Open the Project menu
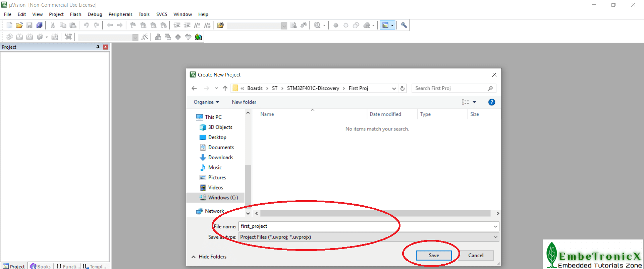 click(x=56, y=14)
